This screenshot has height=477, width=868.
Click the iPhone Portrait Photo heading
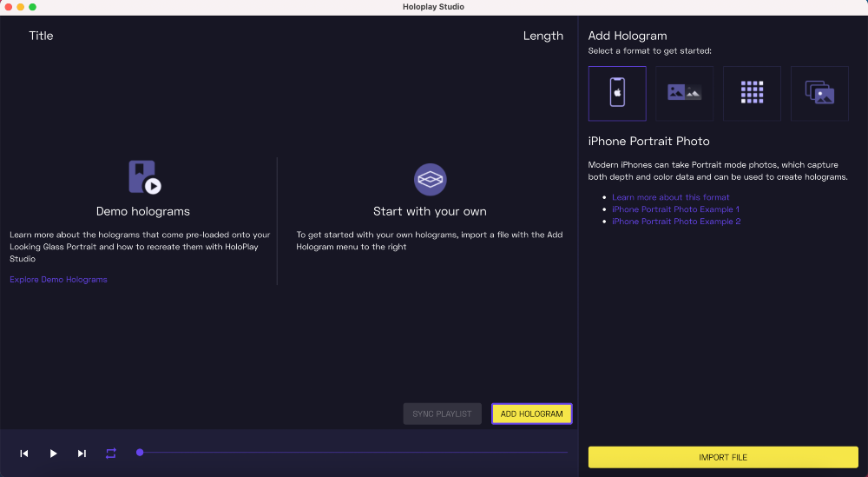pos(648,142)
